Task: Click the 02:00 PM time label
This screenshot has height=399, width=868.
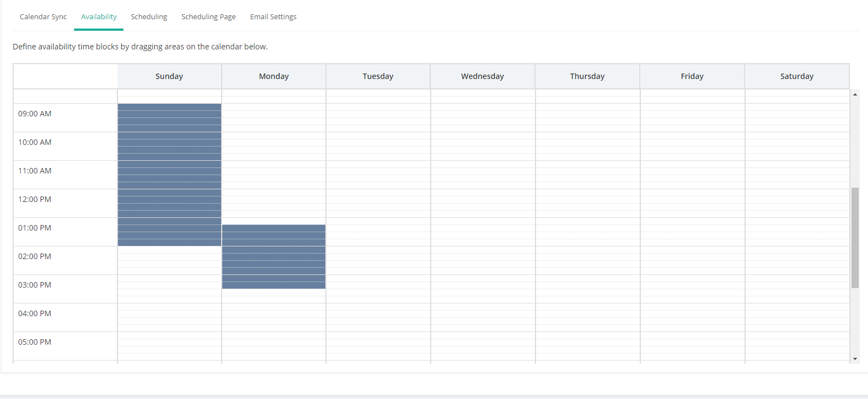Action: pos(35,256)
